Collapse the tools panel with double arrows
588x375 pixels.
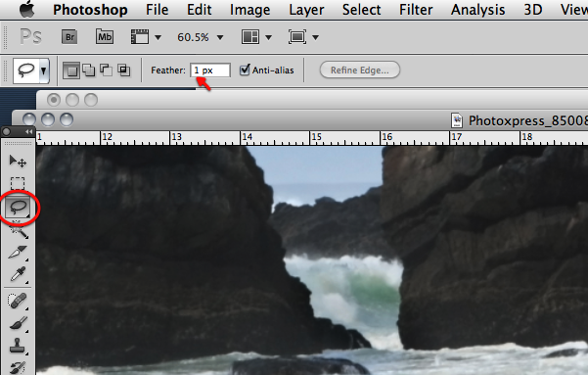(x=29, y=132)
